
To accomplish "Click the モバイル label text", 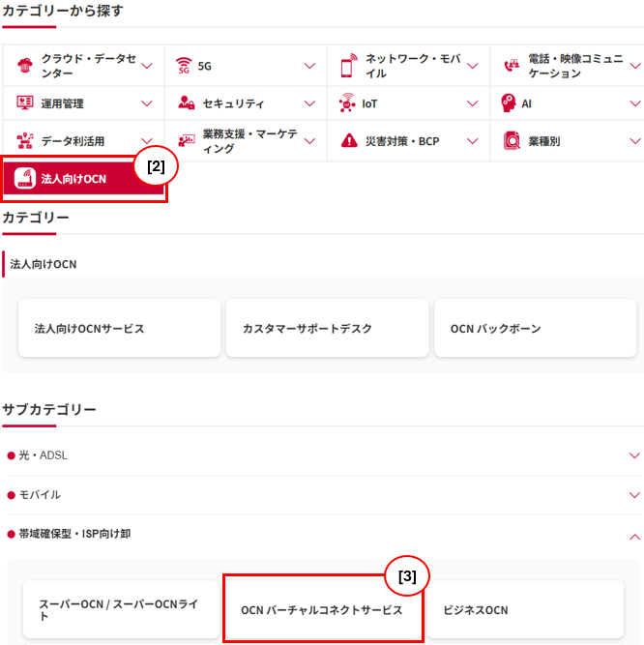I will [x=40, y=494].
